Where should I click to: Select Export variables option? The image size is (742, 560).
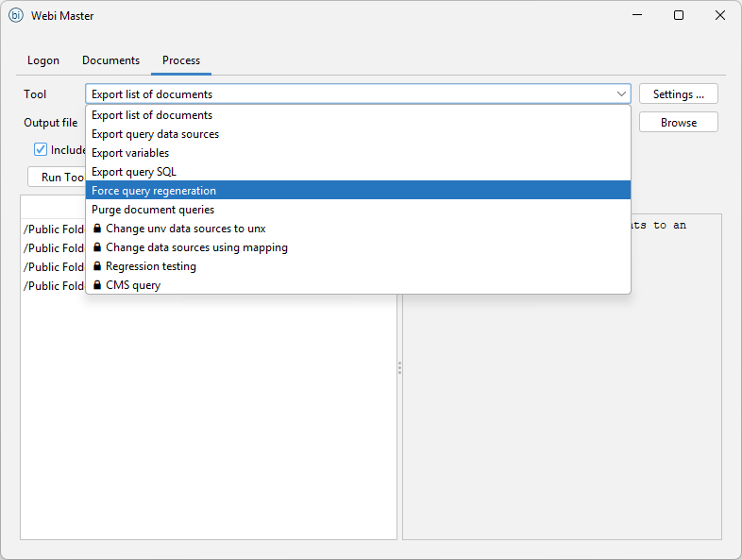(x=358, y=153)
